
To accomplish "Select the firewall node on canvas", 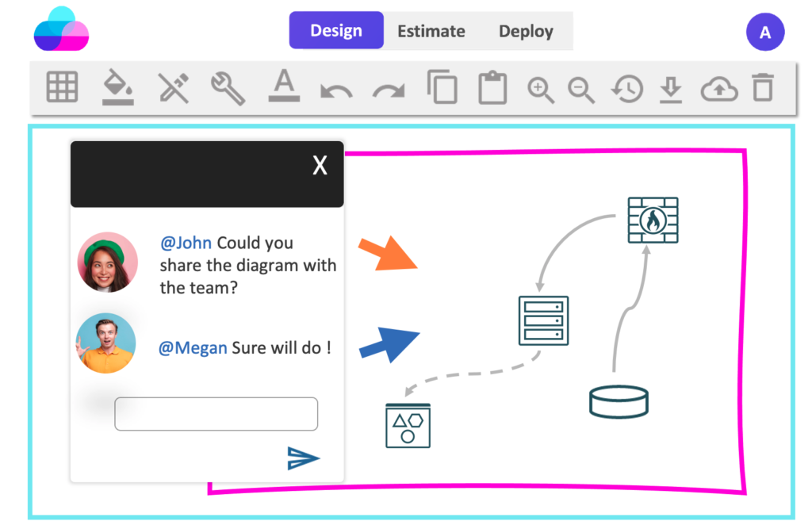I will coord(653,220).
